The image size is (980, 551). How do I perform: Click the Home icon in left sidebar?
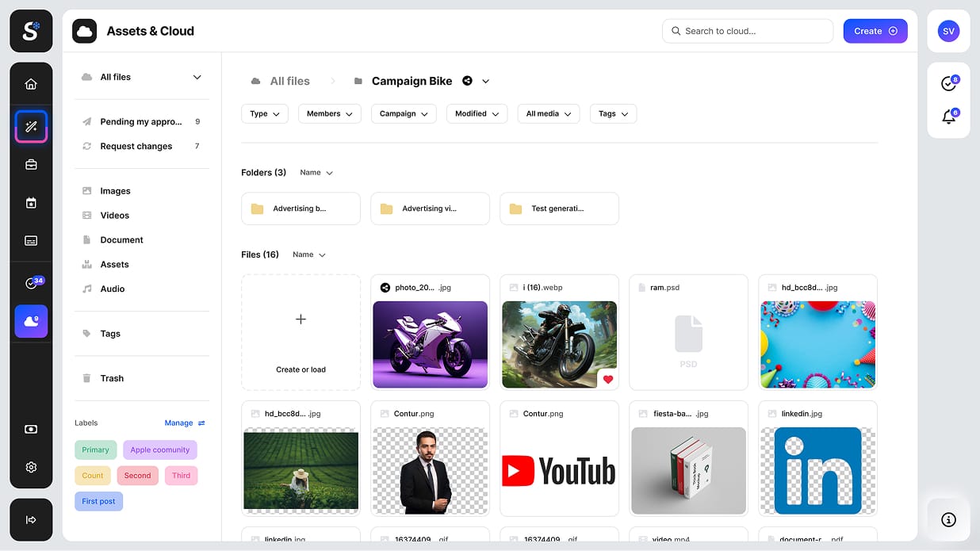tap(31, 84)
